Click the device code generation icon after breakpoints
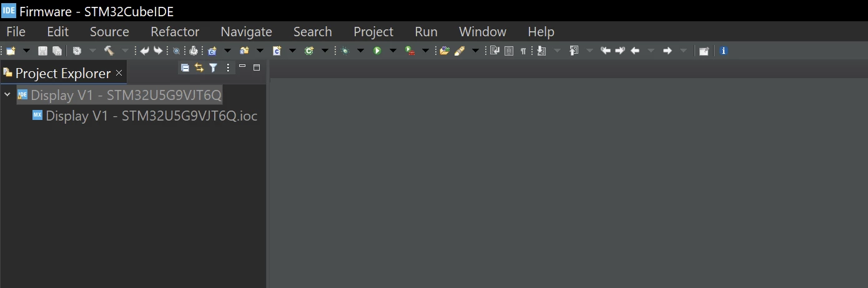Viewport: 868px width, 288px height. (194, 51)
